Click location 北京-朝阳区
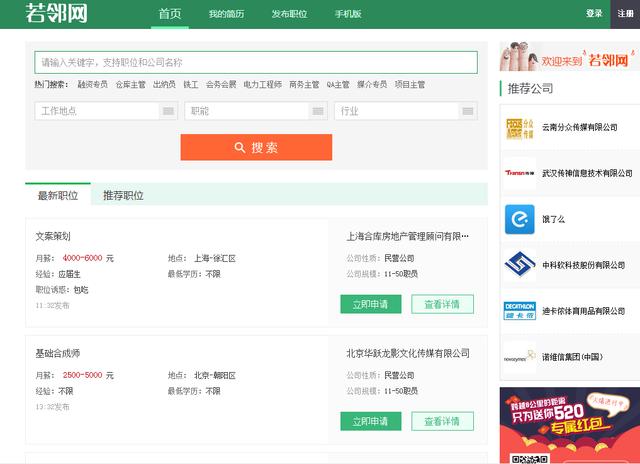 coord(215,375)
